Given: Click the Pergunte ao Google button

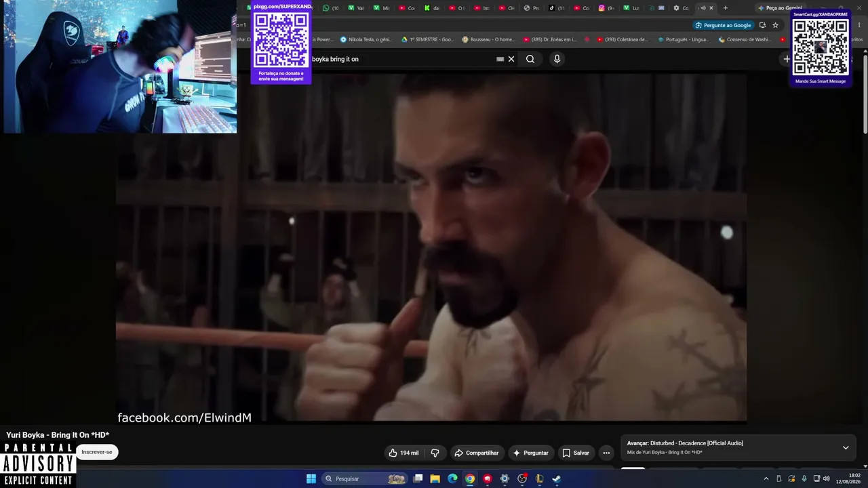Looking at the screenshot, I should click(723, 25).
